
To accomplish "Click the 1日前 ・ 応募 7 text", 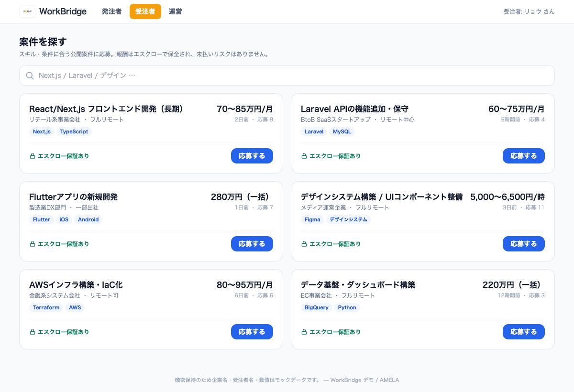I will [x=254, y=207].
